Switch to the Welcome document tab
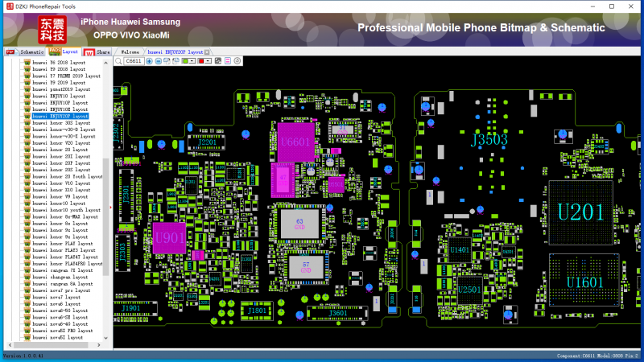This screenshot has height=362, width=644. pyautogui.click(x=130, y=52)
